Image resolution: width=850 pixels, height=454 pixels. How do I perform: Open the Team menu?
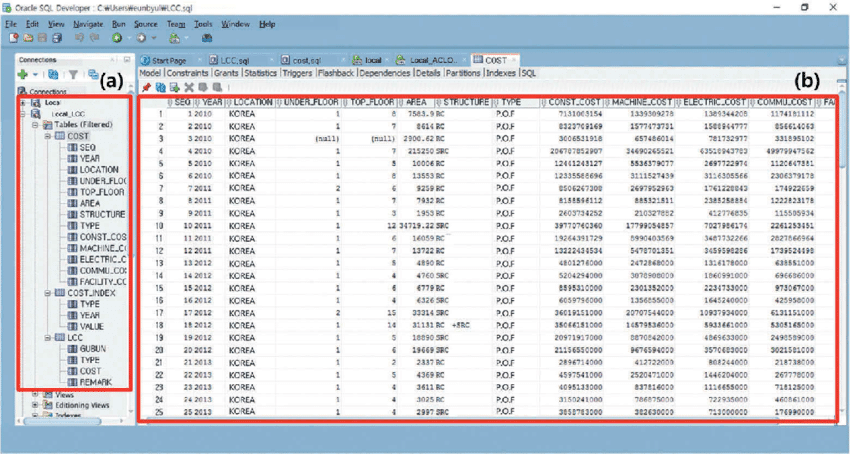[x=176, y=24]
